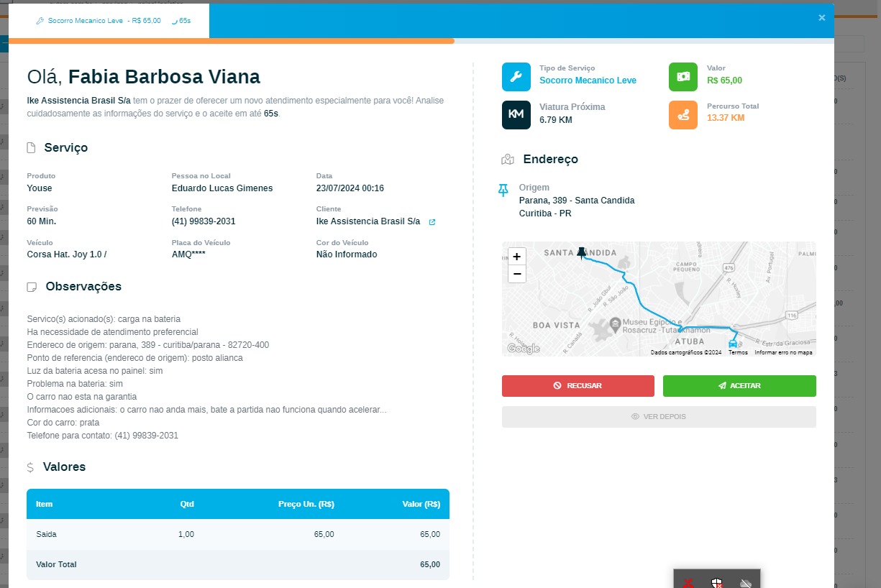Click the blue vehicle marker on the map

pos(733,344)
